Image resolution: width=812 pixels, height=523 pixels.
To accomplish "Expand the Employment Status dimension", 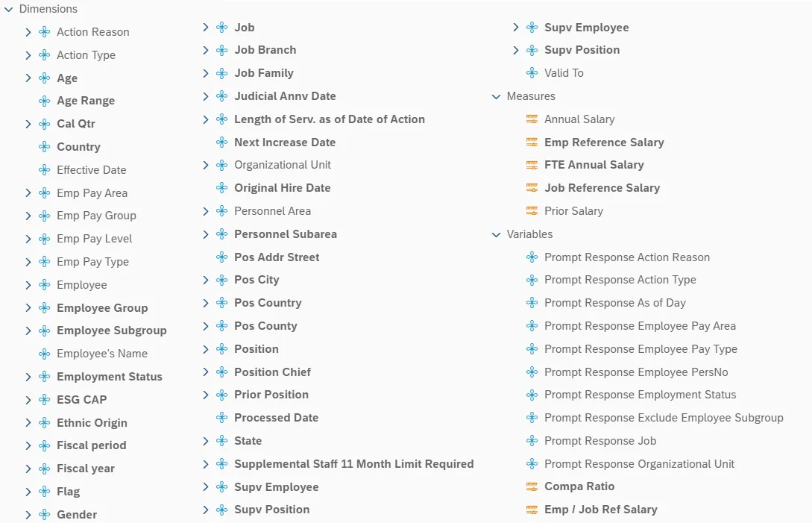I will click(28, 377).
